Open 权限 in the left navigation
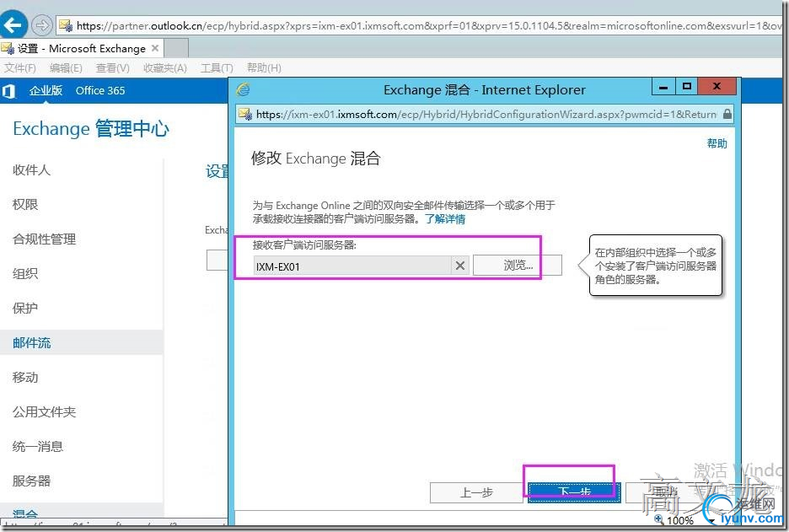 (x=25, y=204)
